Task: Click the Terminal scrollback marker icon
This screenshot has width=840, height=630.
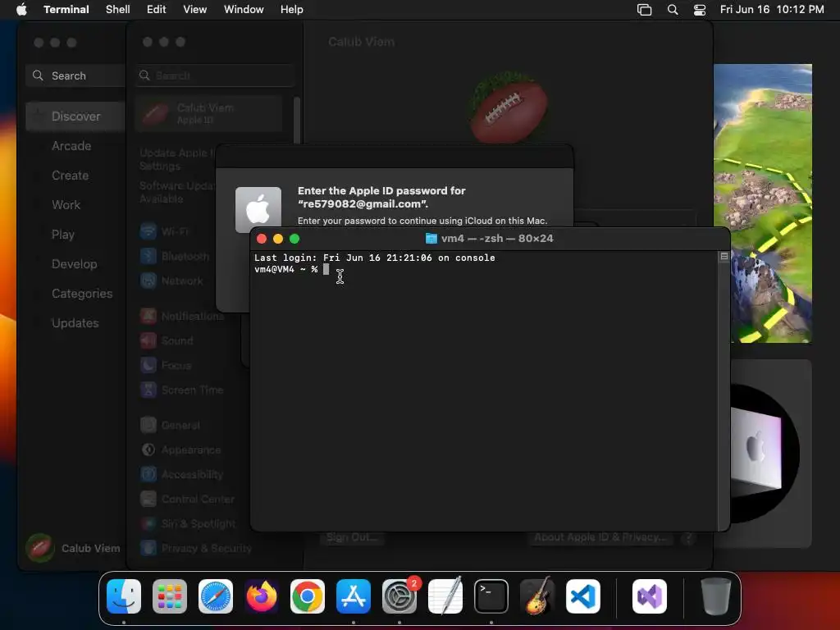Action: (724, 257)
